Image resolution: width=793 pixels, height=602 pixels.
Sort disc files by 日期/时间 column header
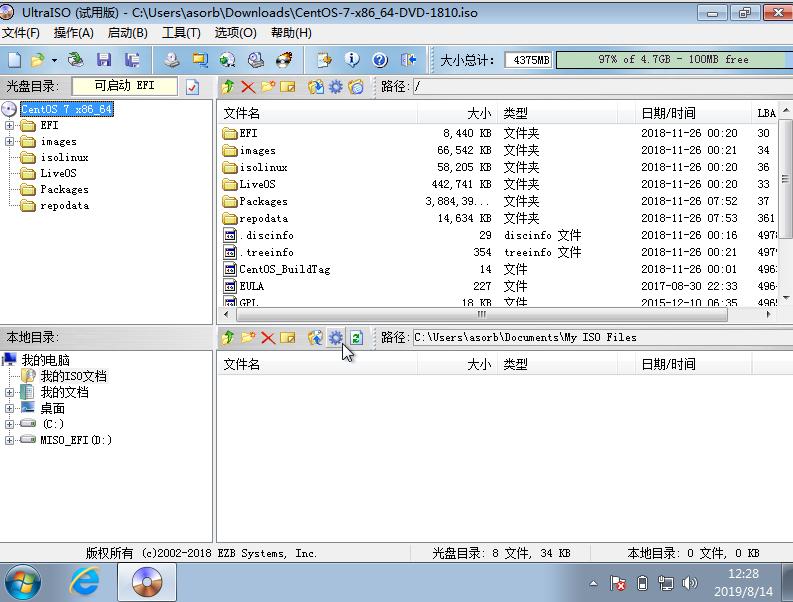(693, 113)
